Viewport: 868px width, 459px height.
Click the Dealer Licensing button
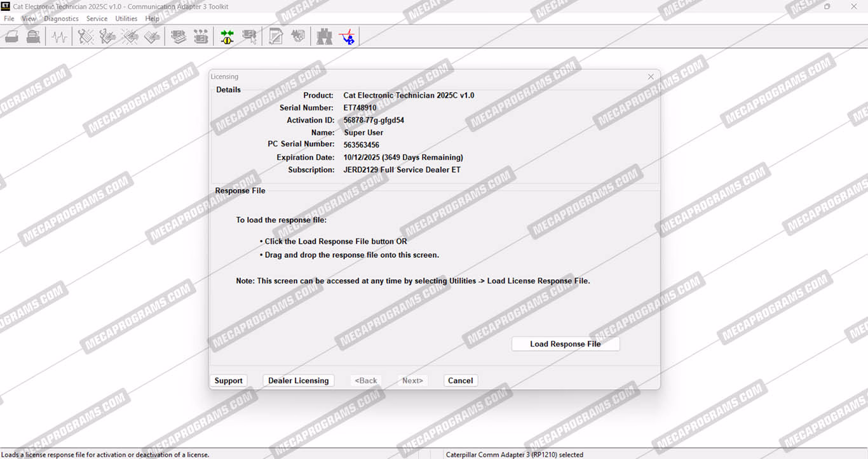[298, 381]
